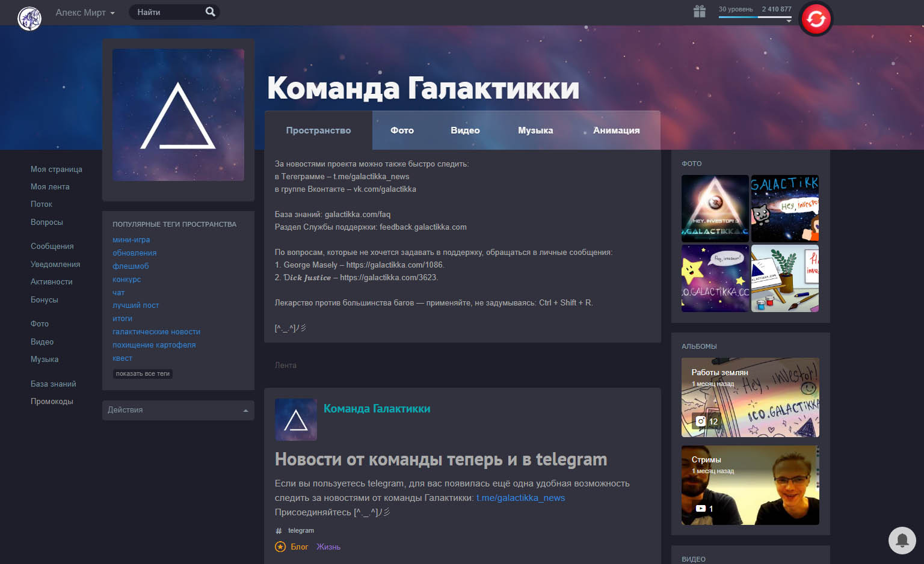Open the Видео tab
Image resolution: width=924 pixels, height=564 pixels.
(x=465, y=130)
